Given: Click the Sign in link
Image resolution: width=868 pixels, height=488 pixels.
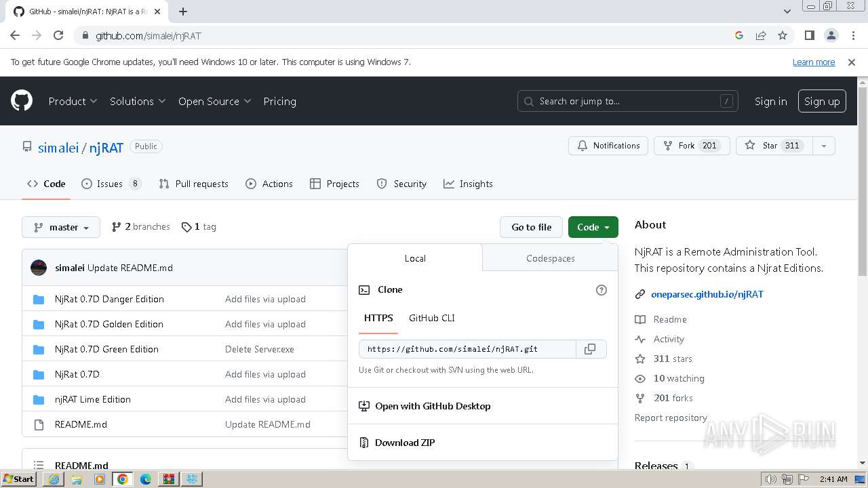Looking at the screenshot, I should (x=771, y=101).
